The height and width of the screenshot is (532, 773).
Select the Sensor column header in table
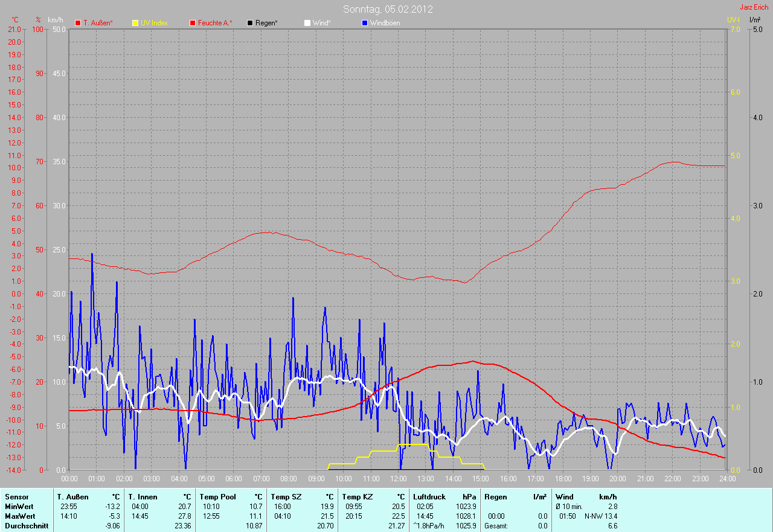[17, 497]
